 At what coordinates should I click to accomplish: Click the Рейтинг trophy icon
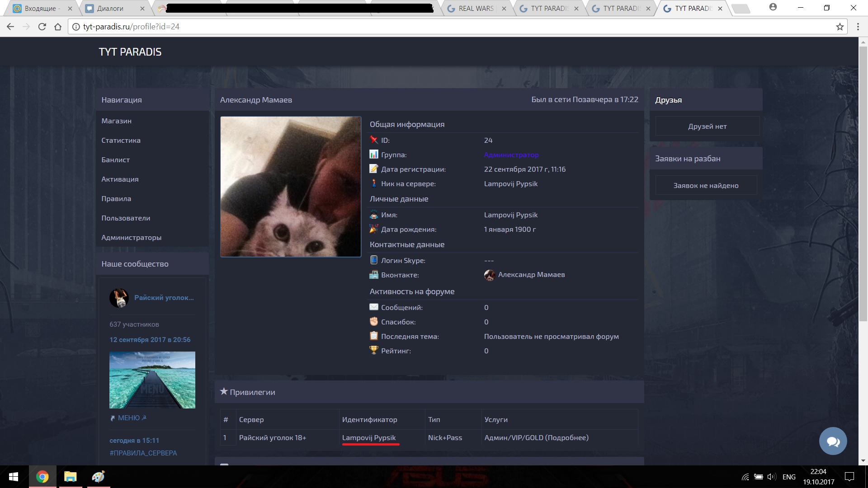pyautogui.click(x=374, y=351)
